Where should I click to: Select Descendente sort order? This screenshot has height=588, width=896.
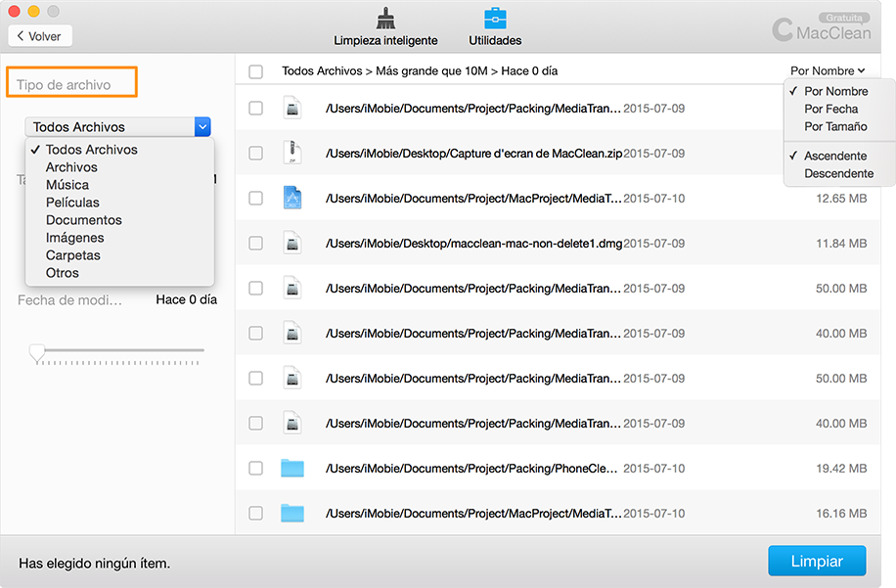838,173
